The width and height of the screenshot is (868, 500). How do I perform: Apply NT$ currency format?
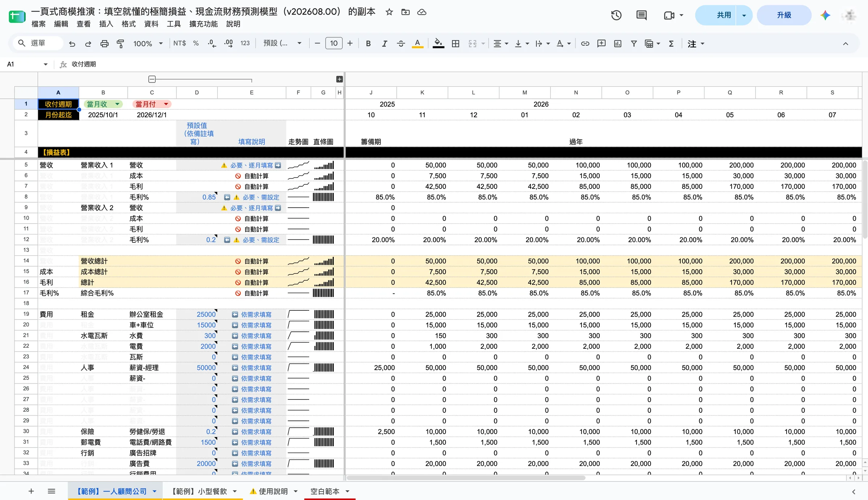point(179,43)
